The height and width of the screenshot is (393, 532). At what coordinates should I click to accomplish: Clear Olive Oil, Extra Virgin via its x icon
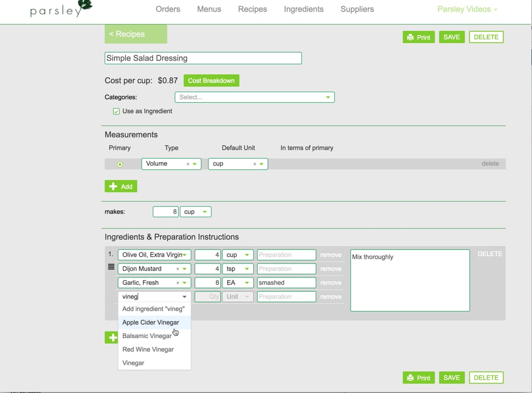coord(178,255)
